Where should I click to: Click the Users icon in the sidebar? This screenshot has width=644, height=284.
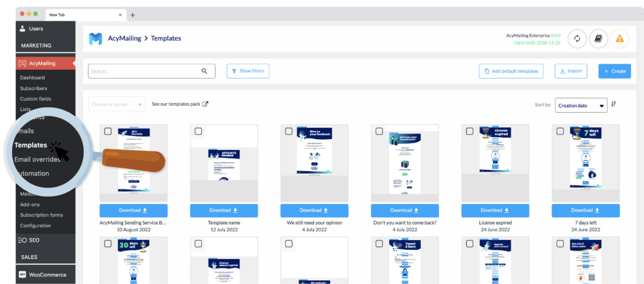23,29
